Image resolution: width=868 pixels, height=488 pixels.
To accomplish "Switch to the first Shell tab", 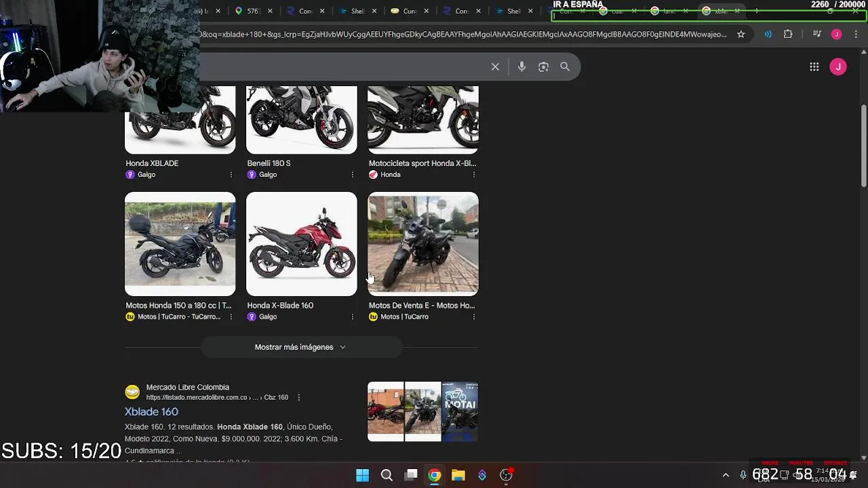I will point(357,11).
